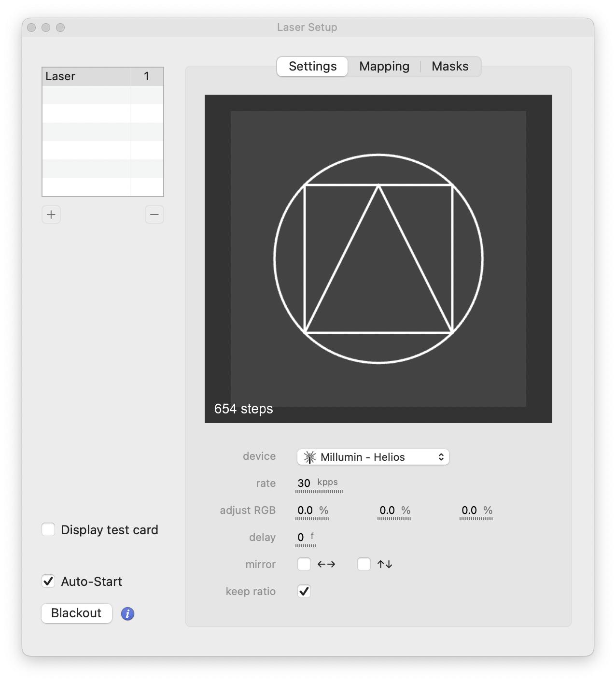
Task: Open the Millumin - Helios device dropdown
Action: 373,457
